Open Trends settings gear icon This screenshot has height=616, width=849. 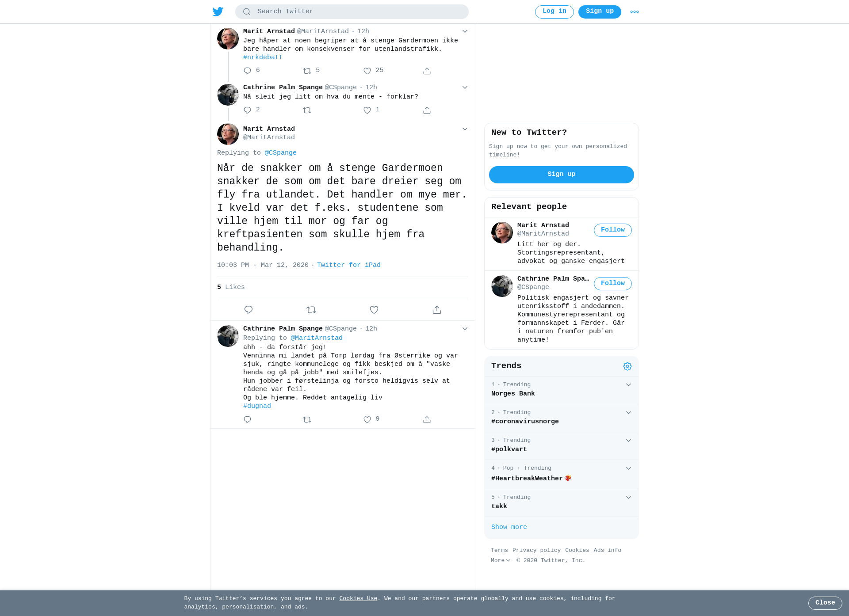tap(627, 366)
